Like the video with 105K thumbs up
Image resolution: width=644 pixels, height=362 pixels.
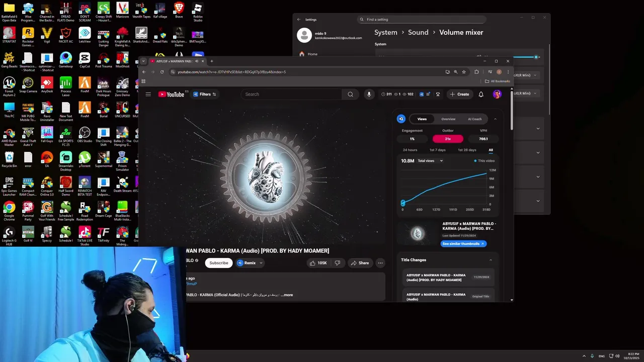318,263
